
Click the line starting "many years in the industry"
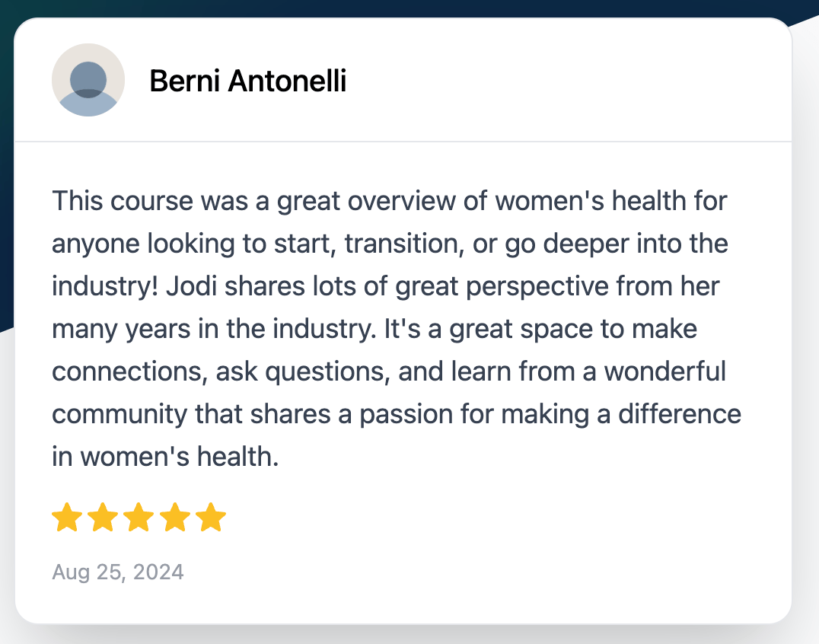pyautogui.click(x=374, y=329)
